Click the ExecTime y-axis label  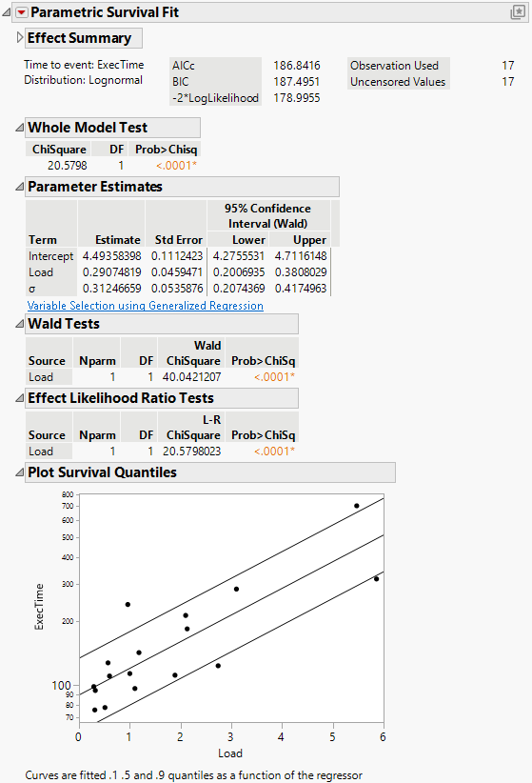click(39, 606)
